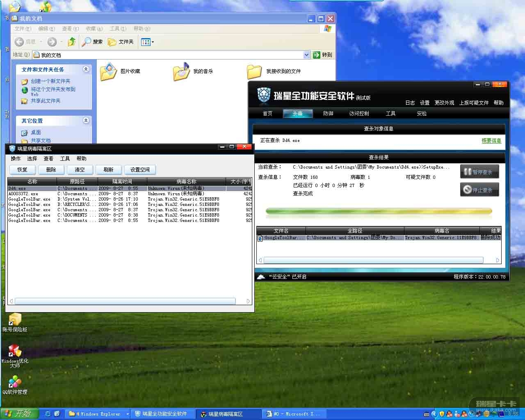Expand the Windows Explorer taskbar group
Viewport: 525px width, 420px height.
[x=128, y=414]
